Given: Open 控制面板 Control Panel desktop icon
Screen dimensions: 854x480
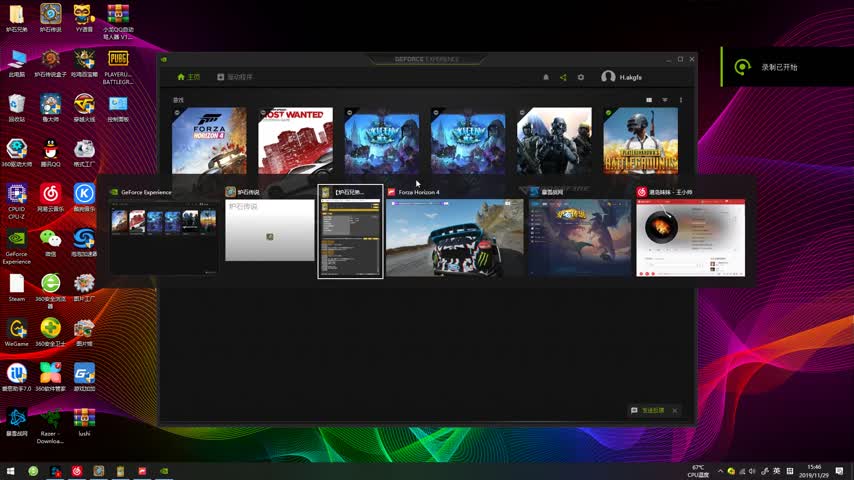Looking at the screenshot, I should point(118,108).
